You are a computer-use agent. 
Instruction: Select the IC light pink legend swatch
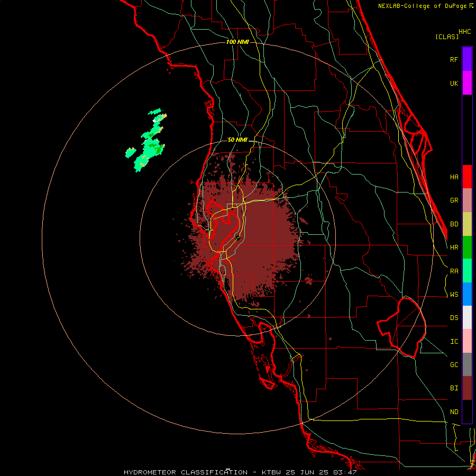[467, 341]
